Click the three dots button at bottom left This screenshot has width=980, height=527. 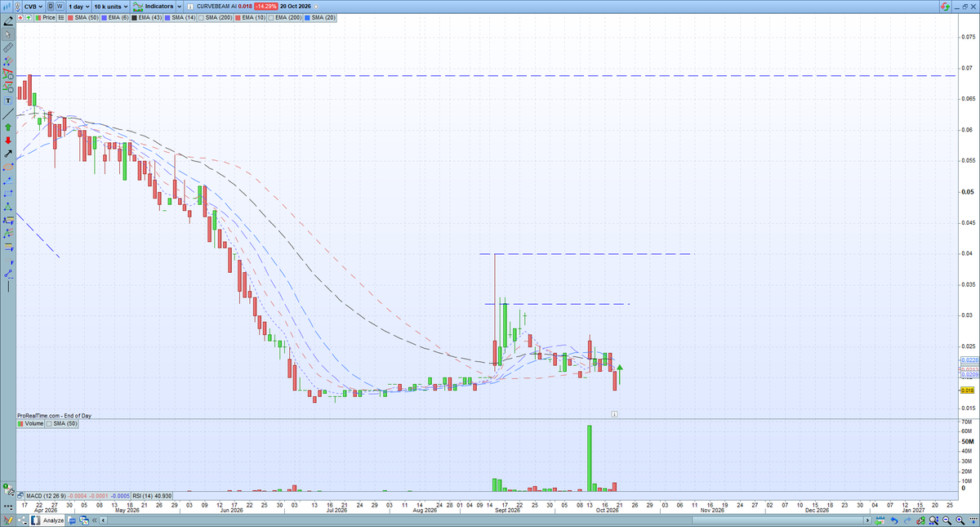pyautogui.click(x=8, y=507)
